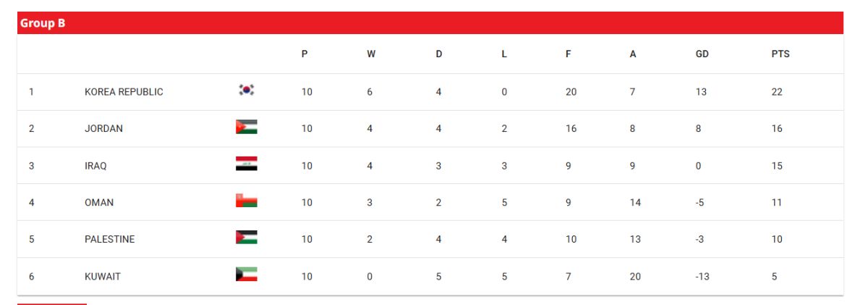Select the OMAN team name
The width and height of the screenshot is (868, 305).
click(x=99, y=203)
